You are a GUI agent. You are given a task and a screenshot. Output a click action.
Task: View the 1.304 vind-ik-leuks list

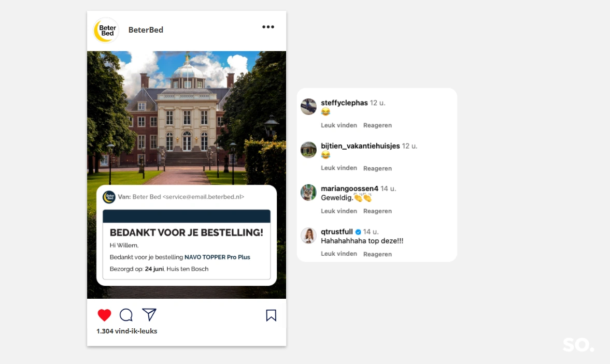(x=127, y=331)
